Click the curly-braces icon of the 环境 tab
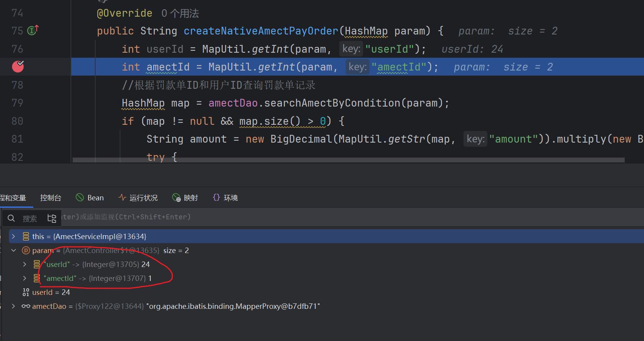 (x=216, y=198)
